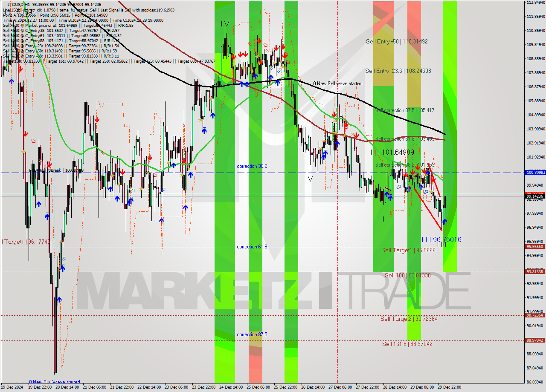
Task: Click the 'Sell correction 38.2' label
Action: [405, 165]
